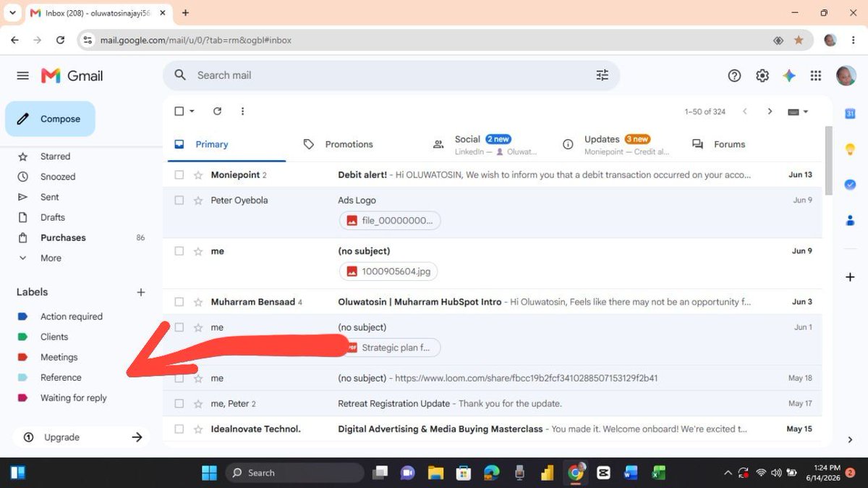
Task: Open the loom.com share link email
Action: pyautogui.click(x=492, y=378)
